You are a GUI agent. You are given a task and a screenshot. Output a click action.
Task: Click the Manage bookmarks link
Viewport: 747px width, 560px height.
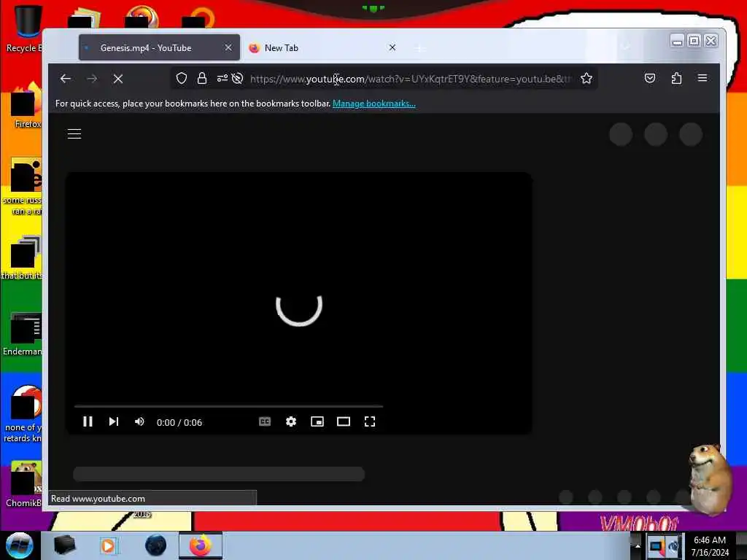coord(374,104)
